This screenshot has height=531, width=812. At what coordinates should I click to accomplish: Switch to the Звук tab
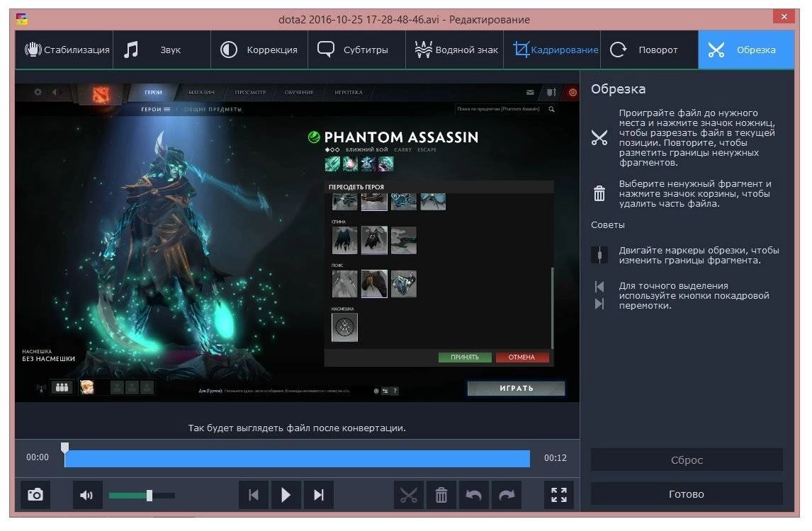pyautogui.click(x=162, y=50)
